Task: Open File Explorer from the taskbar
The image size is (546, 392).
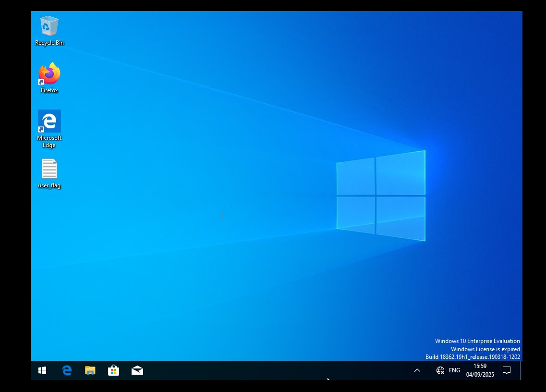Action: (x=90, y=370)
